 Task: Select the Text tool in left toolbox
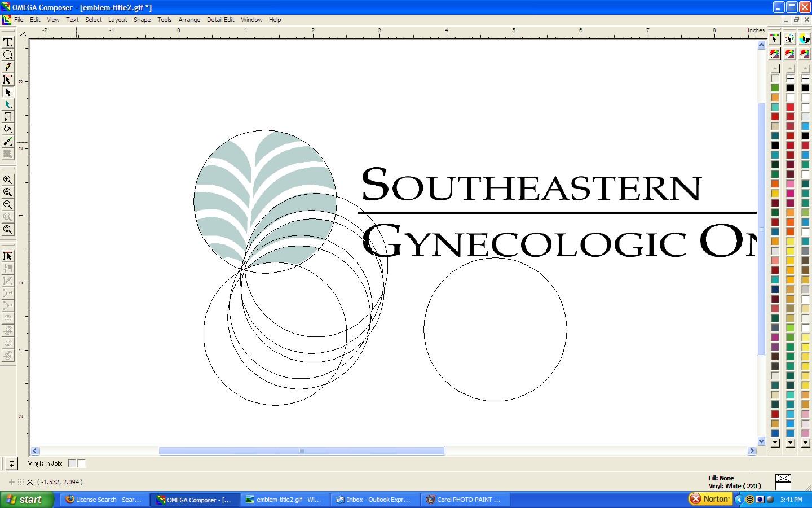coord(8,42)
